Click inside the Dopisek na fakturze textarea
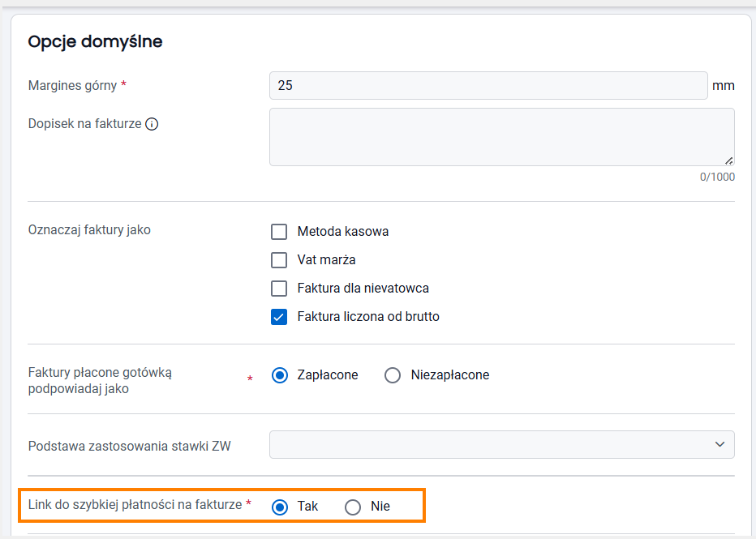Image resolution: width=756 pixels, height=539 pixels. pos(502,137)
